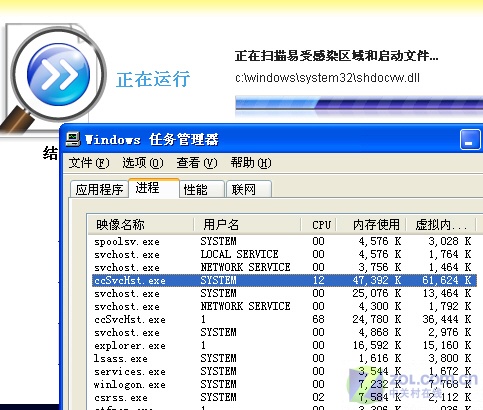This screenshot has height=410, width=483.
Task: Click the 正在扫描易受感染区域和启动文件 heading
Action: click(337, 56)
